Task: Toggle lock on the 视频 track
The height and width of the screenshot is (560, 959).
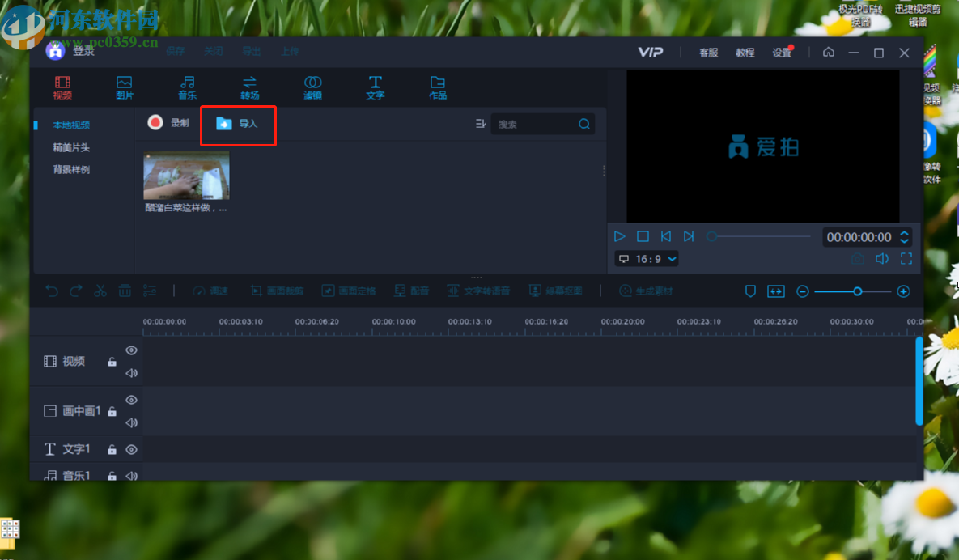Action: [x=112, y=361]
